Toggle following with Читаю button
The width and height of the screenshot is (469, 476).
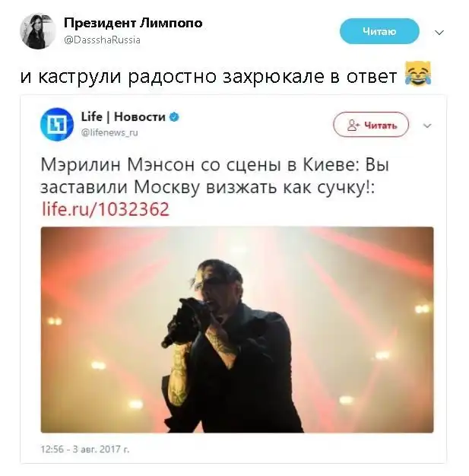click(379, 31)
